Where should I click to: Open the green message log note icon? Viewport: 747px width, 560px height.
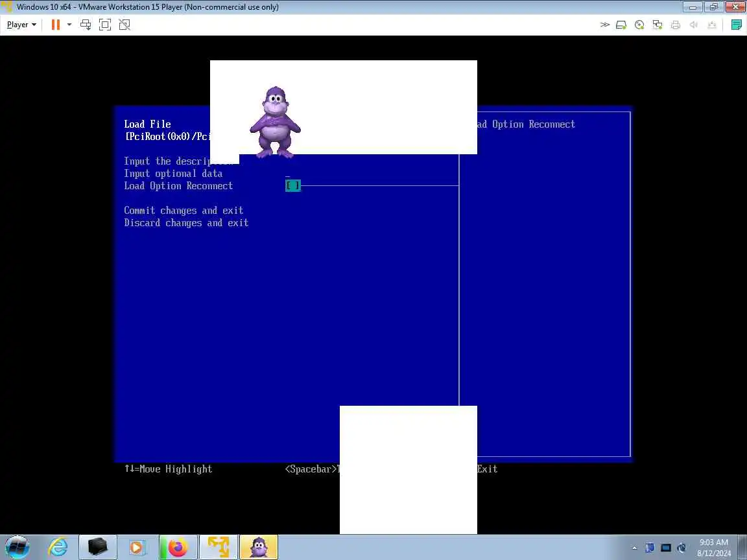coord(736,25)
